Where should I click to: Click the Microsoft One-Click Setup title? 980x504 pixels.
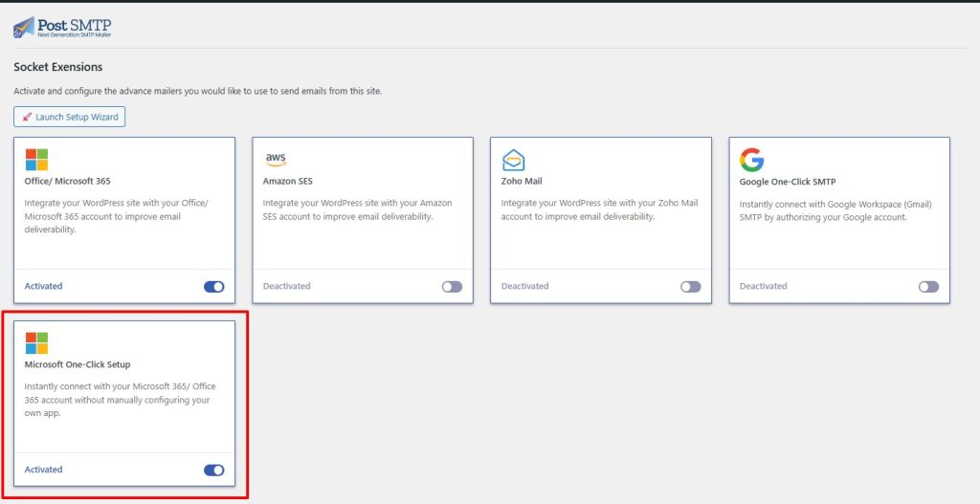point(78,364)
